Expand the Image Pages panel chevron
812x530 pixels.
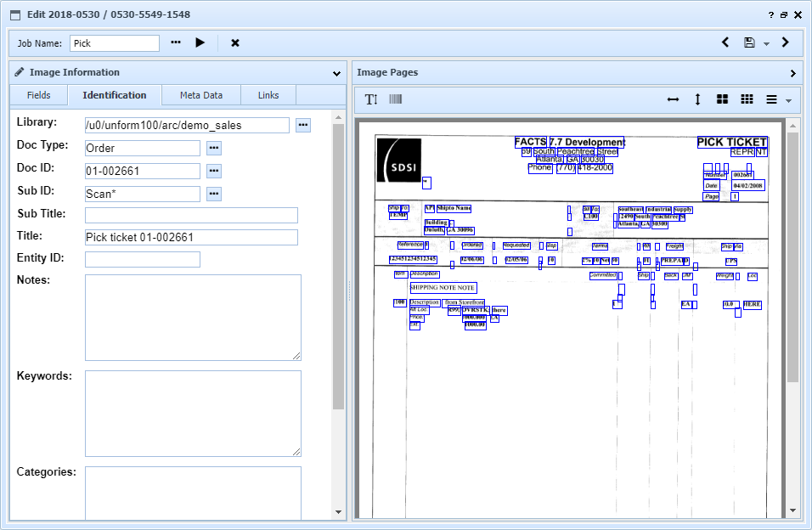tap(792, 73)
